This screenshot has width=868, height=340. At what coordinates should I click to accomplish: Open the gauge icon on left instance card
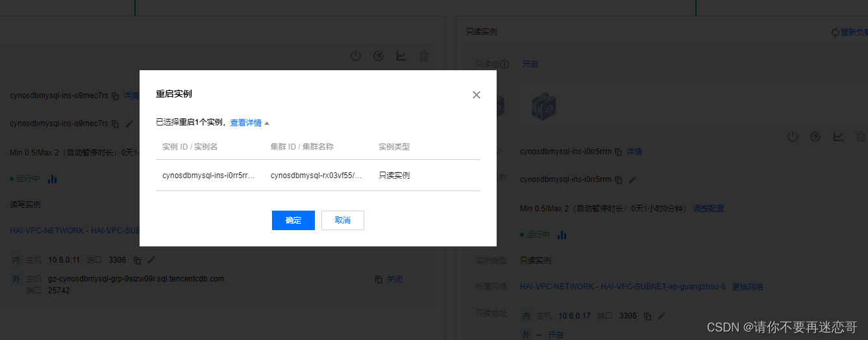pyautogui.click(x=378, y=56)
